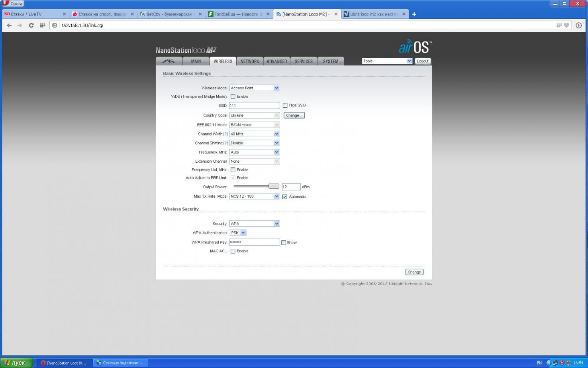Open the Channel Shifting dropdown
The image size is (588, 368).
point(255,143)
